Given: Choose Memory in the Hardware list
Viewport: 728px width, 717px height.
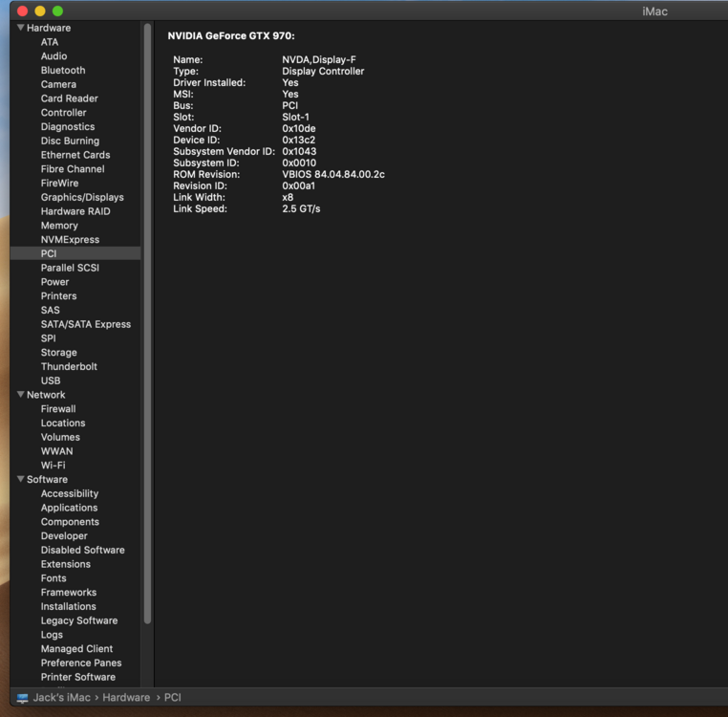Looking at the screenshot, I should click(x=59, y=226).
